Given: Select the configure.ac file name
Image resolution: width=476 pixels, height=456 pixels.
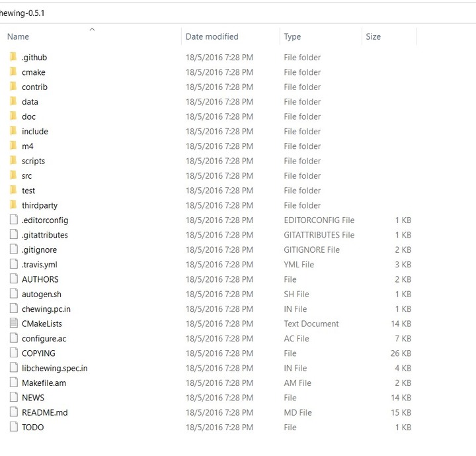Looking at the screenshot, I should tap(44, 339).
